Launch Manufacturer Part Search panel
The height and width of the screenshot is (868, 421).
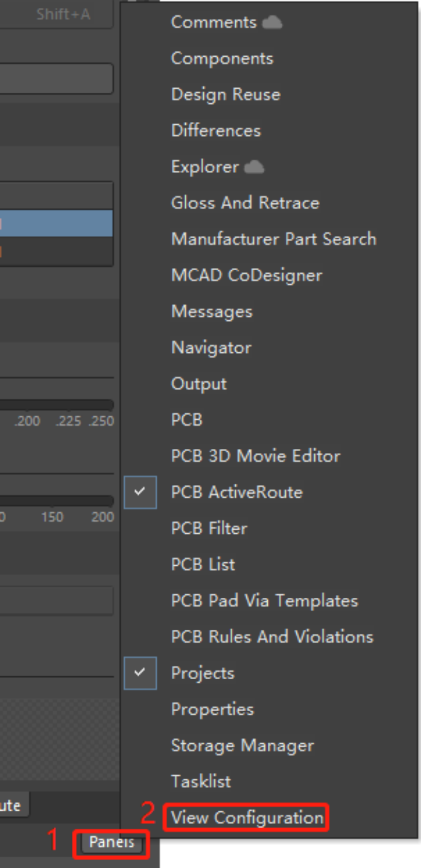(x=273, y=239)
